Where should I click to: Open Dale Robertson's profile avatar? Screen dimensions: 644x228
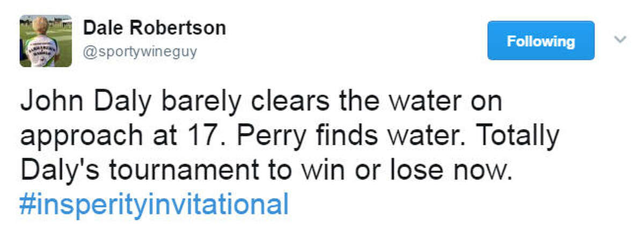click(46, 41)
